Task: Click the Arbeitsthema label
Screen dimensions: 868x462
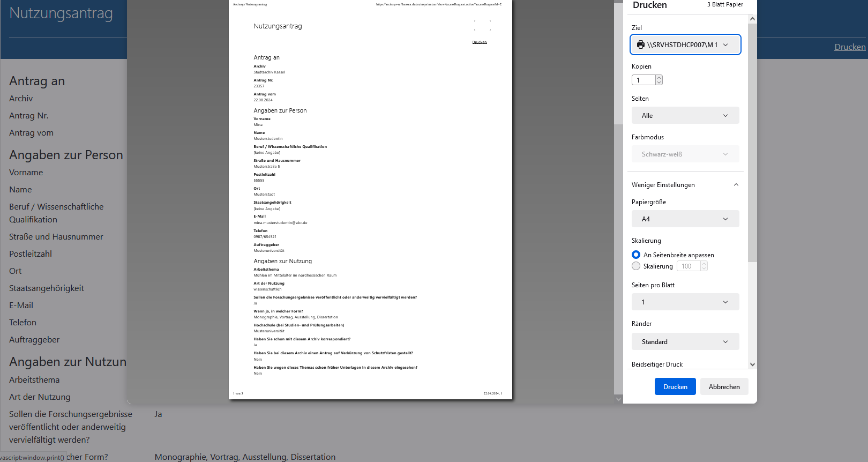Action: (34, 379)
